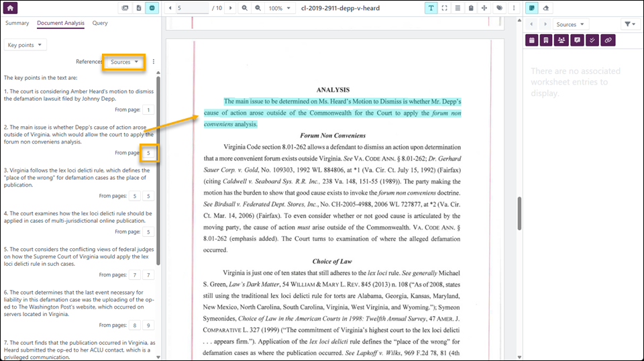Open the tags icon
This screenshot has width=644, height=361.
pyautogui.click(x=499, y=8)
